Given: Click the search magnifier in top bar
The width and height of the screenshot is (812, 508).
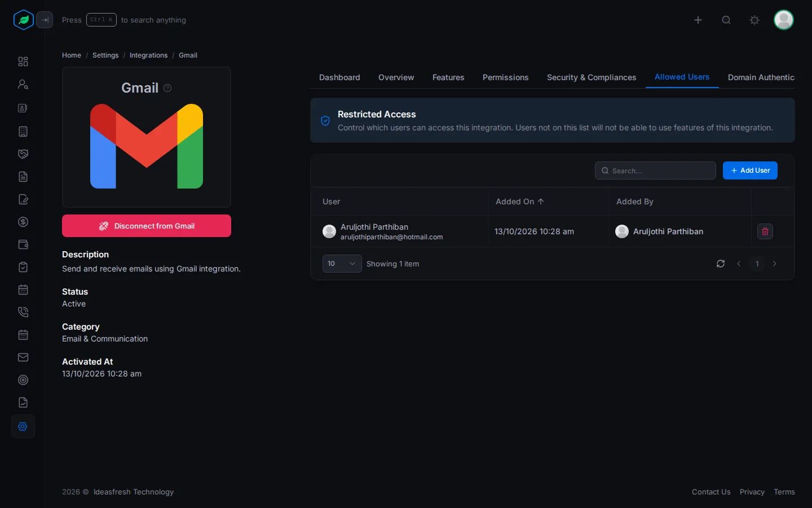Looking at the screenshot, I should click(726, 20).
